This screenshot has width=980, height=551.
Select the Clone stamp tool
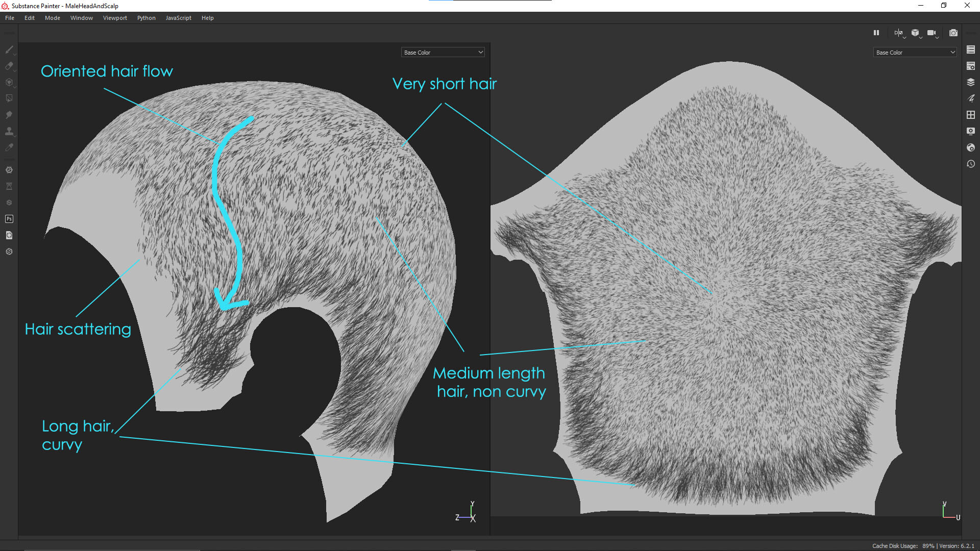(x=9, y=131)
